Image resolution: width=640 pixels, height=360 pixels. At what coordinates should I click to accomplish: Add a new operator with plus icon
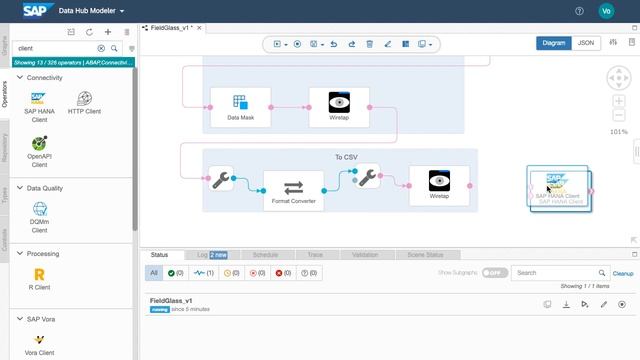coord(108,32)
